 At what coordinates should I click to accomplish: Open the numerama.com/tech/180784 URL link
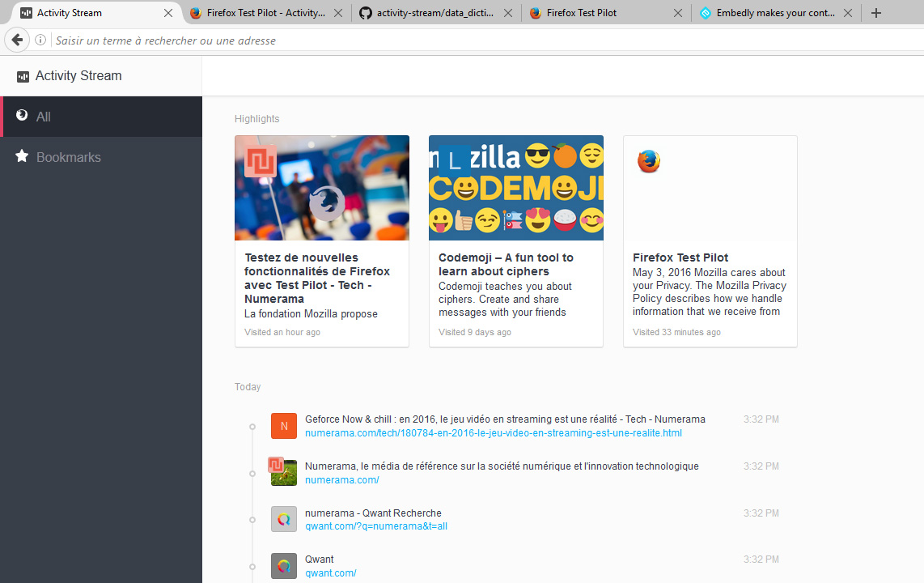(x=494, y=433)
